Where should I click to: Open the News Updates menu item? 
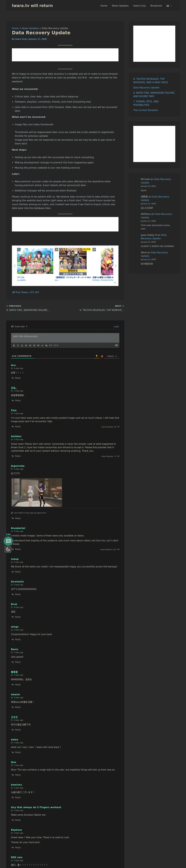click(120, 6)
